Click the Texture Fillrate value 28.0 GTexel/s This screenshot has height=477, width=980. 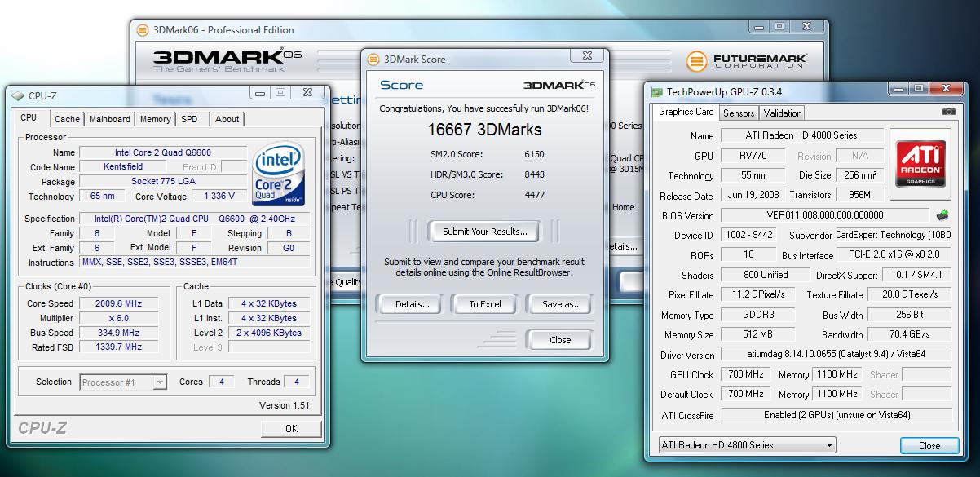click(909, 295)
